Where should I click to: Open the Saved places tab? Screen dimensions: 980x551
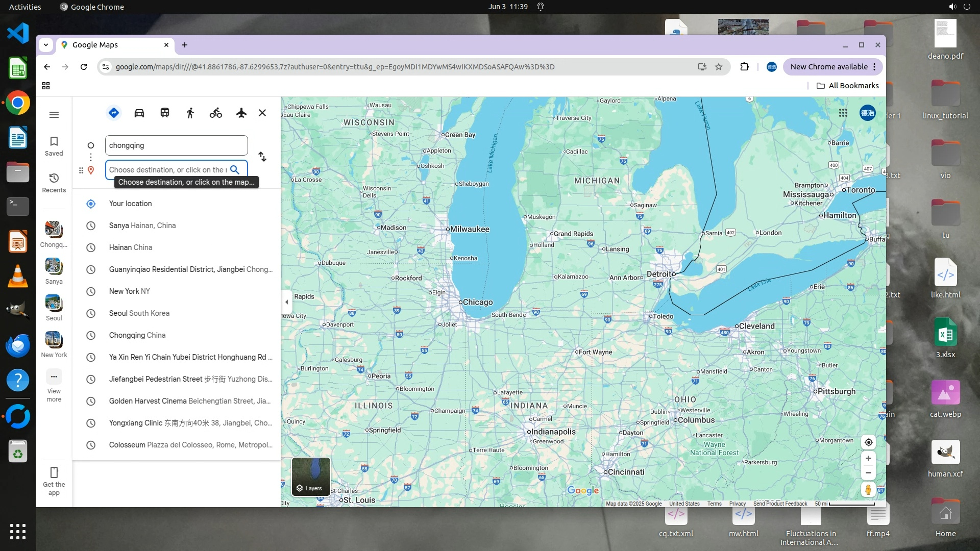[54, 146]
